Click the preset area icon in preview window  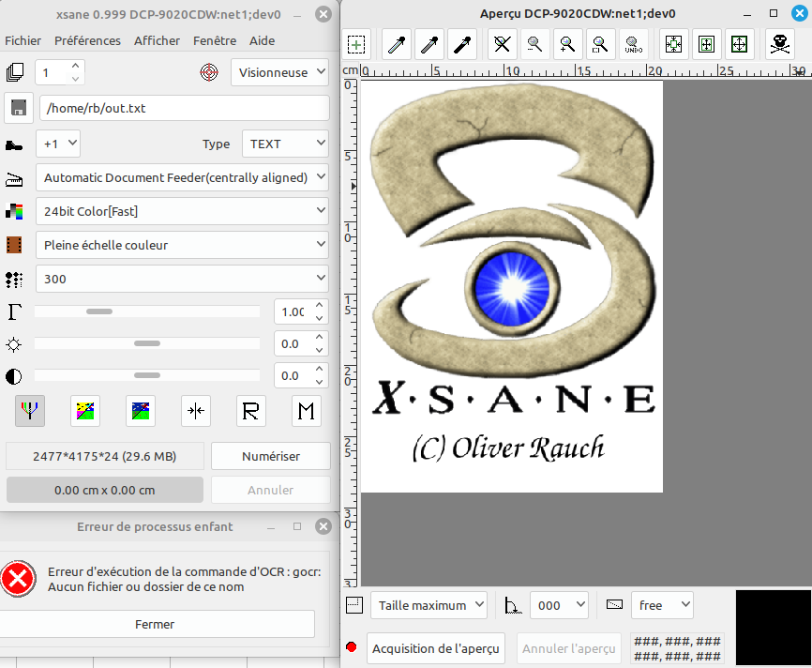click(354, 605)
